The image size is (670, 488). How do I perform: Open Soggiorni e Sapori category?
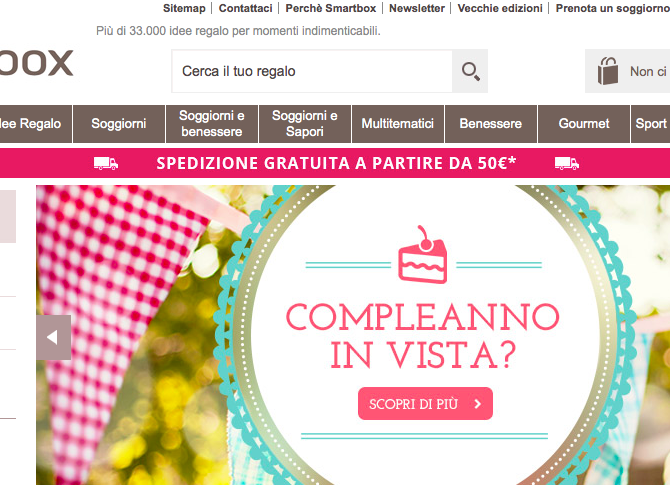pyautogui.click(x=305, y=124)
